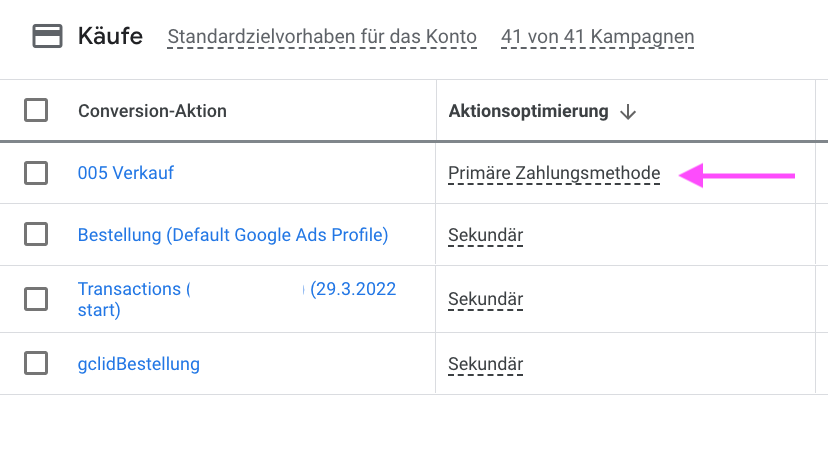Open the 005 Verkauf conversion action
The height and width of the screenshot is (450, 828).
pyautogui.click(x=126, y=173)
